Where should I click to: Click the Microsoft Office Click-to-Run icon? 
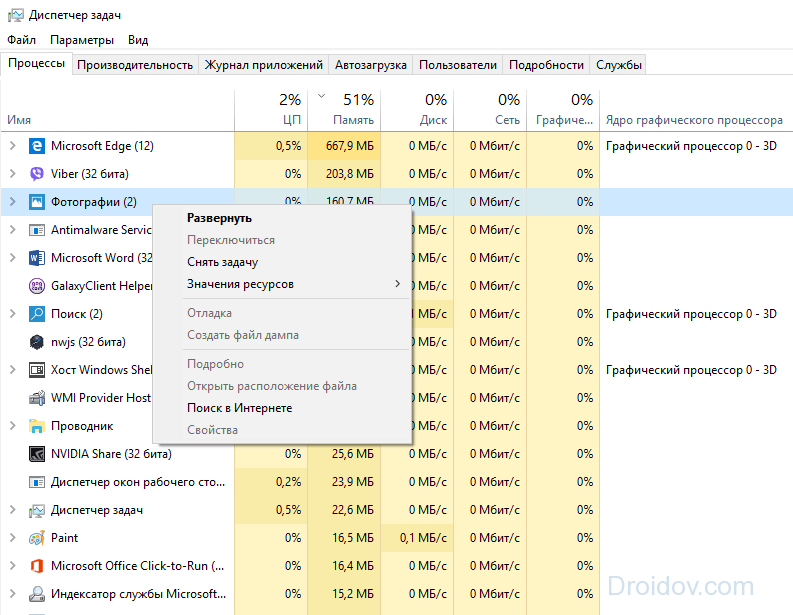point(36,566)
